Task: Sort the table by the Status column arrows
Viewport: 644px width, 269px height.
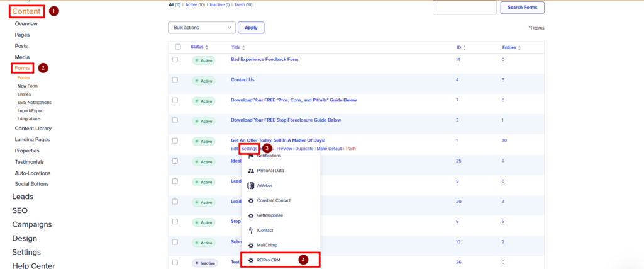Action: [206, 47]
